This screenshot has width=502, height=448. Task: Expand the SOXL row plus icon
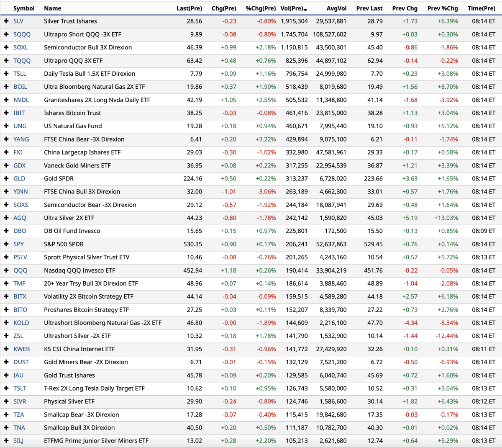6,47
